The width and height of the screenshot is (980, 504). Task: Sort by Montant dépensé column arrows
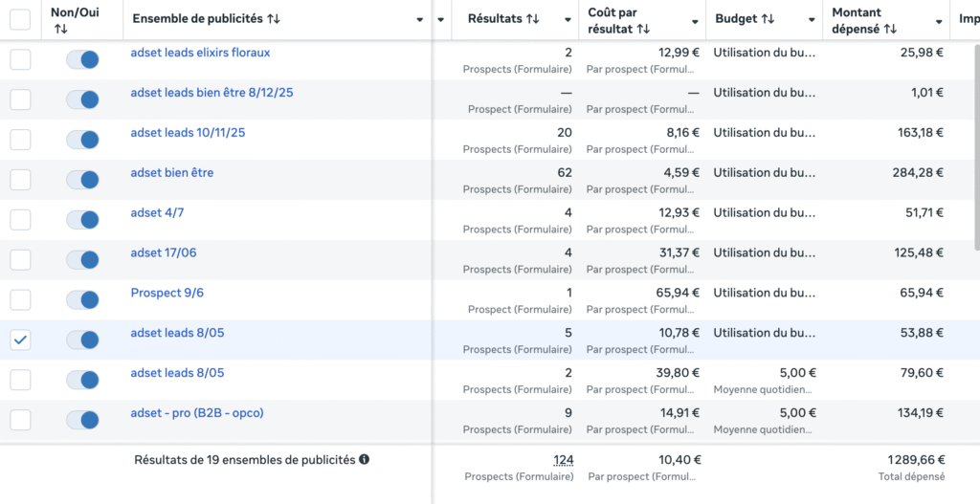coord(890,29)
